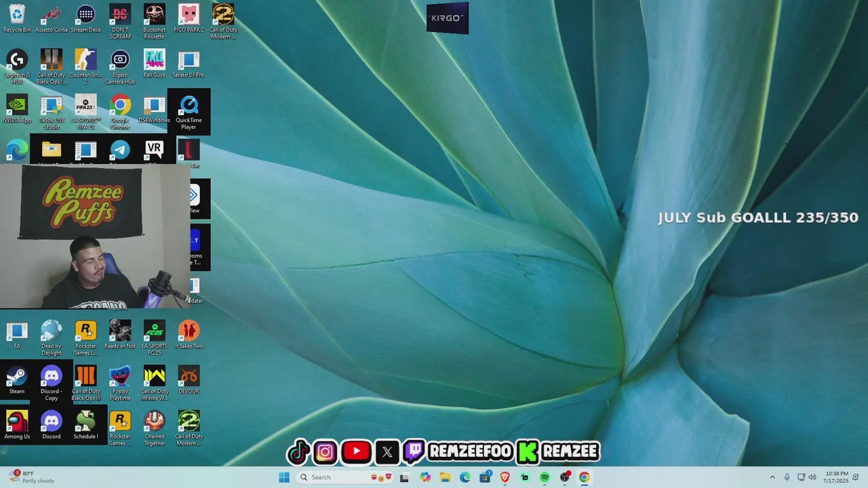Click the taskbar Search box
The image size is (868, 488).
[345, 477]
